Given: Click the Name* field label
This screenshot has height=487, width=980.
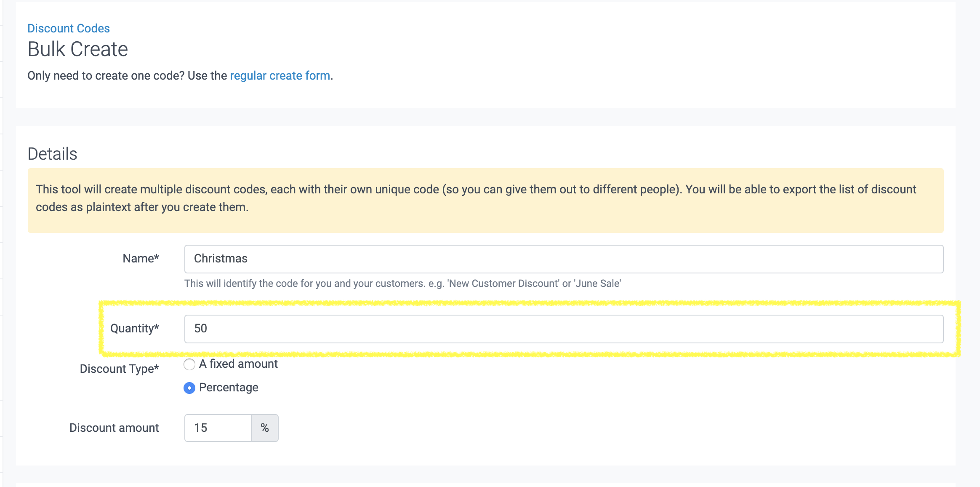Looking at the screenshot, I should 141,258.
